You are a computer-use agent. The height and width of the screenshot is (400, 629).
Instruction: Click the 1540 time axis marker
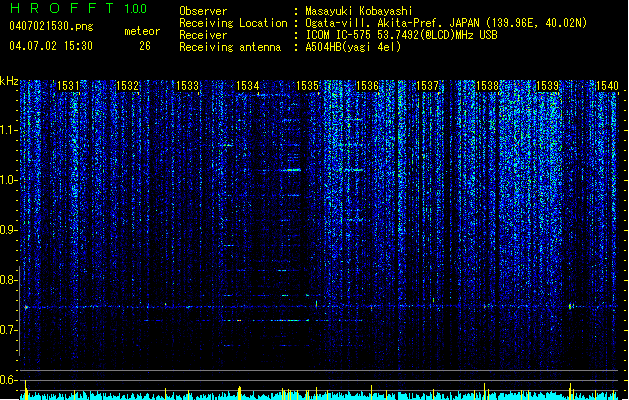point(607,86)
